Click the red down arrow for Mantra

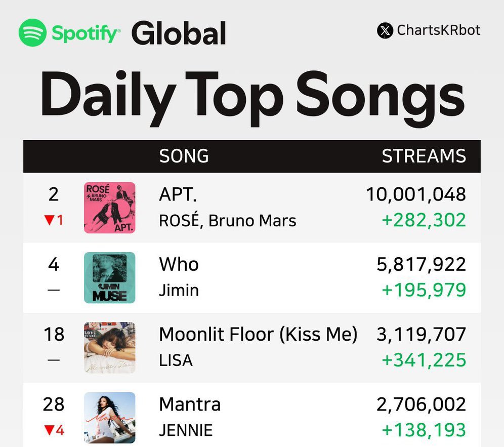49,430
